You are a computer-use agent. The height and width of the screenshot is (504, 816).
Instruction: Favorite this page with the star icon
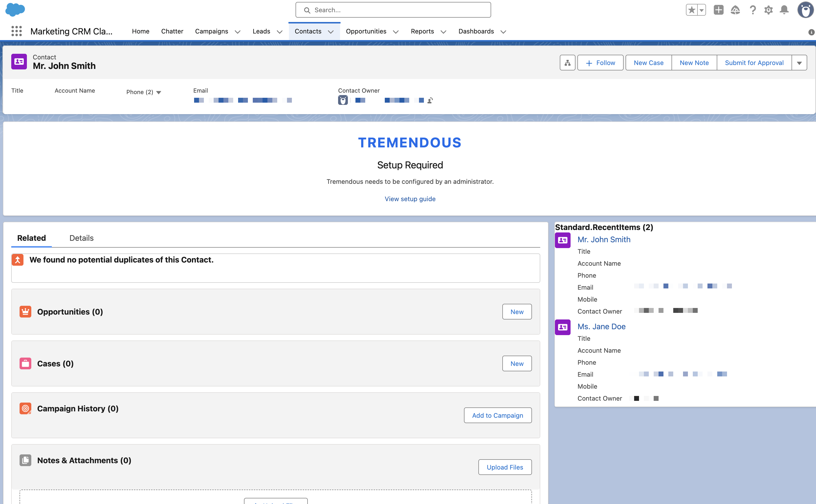point(692,10)
